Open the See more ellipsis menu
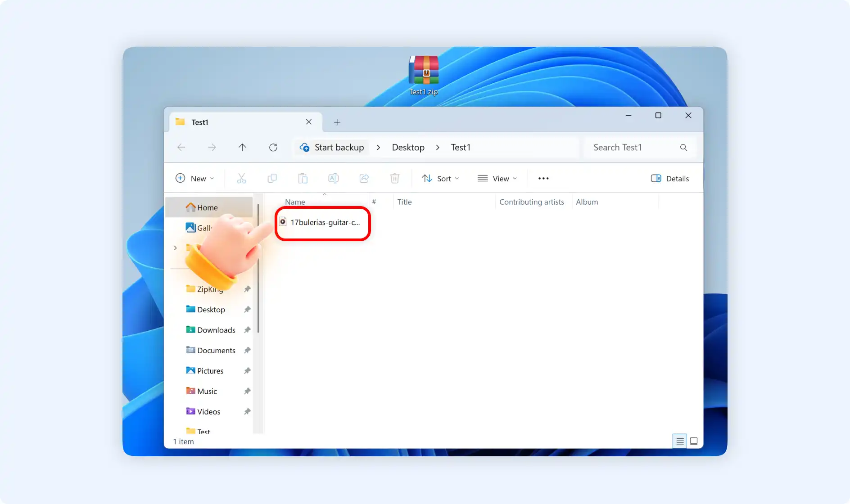The height and width of the screenshot is (504, 850). (x=543, y=178)
